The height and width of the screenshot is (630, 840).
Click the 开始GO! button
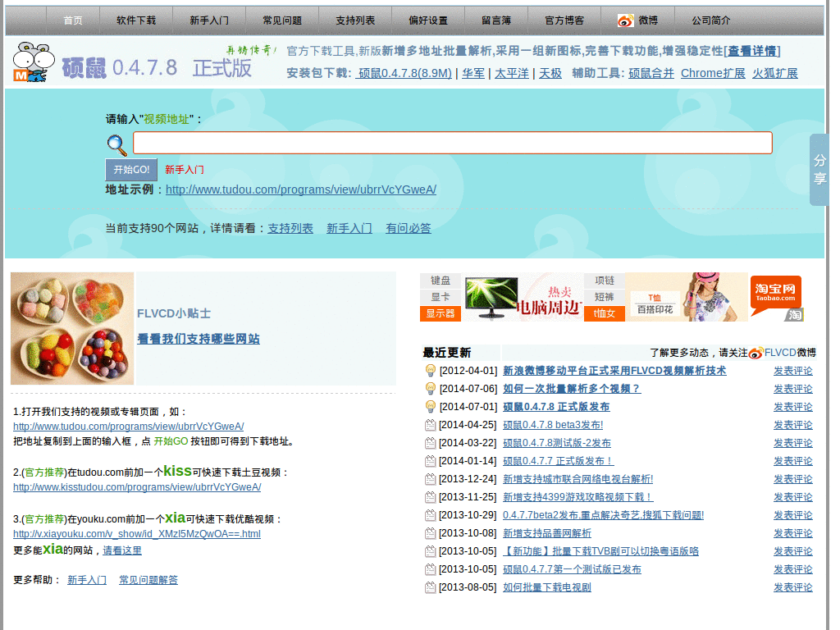[131, 170]
